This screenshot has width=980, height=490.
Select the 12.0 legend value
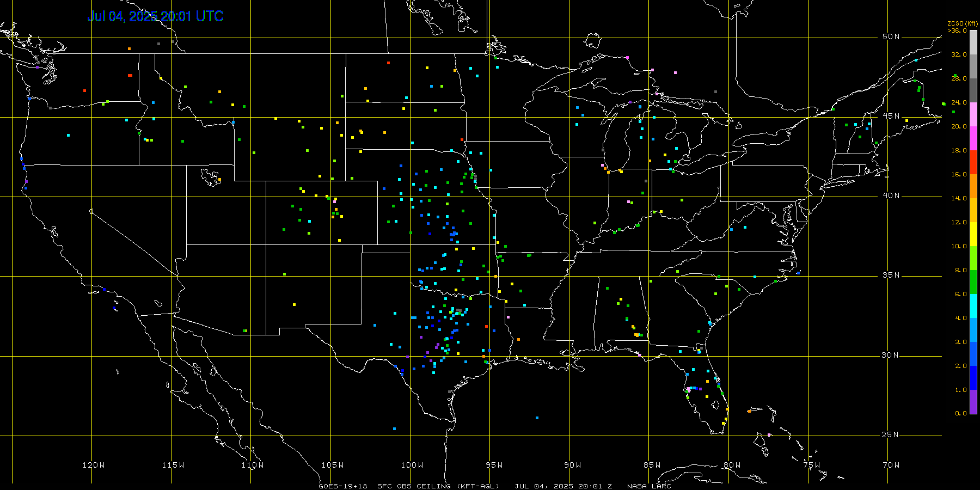(959, 222)
